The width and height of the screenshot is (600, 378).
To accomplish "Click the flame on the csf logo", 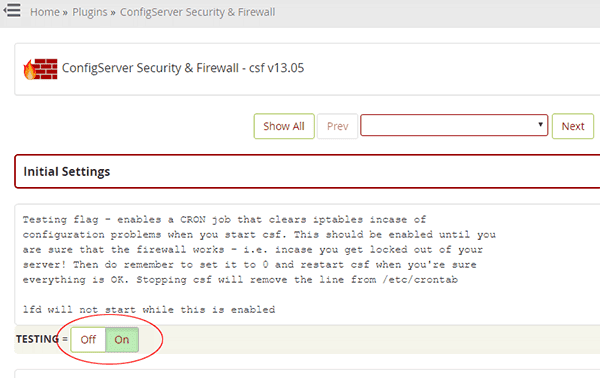I will (x=29, y=70).
